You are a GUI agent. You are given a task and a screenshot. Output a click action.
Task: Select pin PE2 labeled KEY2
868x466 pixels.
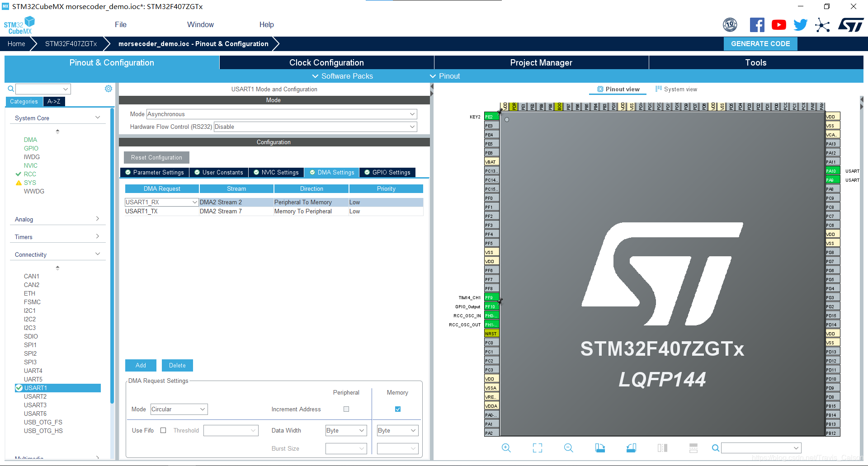pyautogui.click(x=491, y=117)
